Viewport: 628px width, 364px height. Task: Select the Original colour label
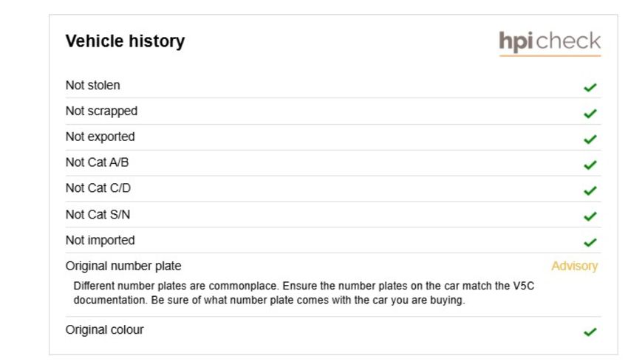coord(104,329)
